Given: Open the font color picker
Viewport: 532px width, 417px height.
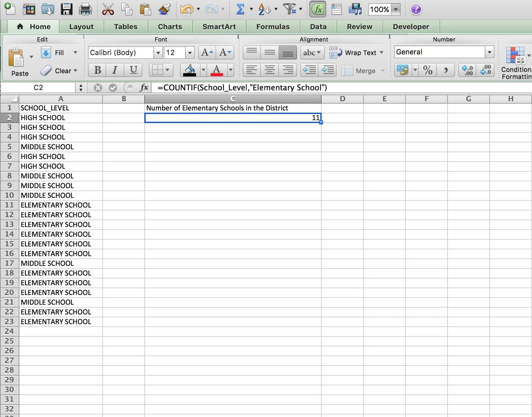Looking at the screenshot, I should pos(231,70).
